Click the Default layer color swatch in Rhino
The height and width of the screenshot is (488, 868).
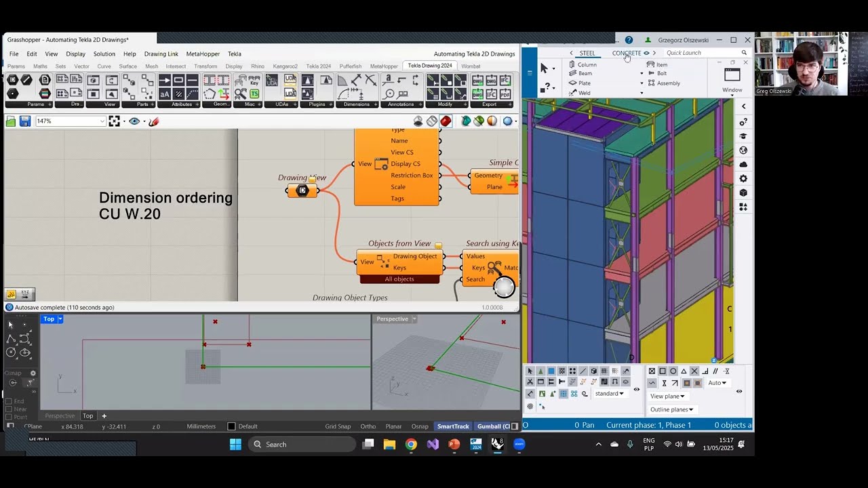click(231, 426)
